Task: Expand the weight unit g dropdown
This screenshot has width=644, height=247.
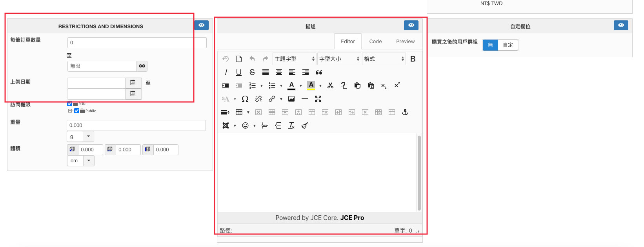Action: tap(89, 136)
